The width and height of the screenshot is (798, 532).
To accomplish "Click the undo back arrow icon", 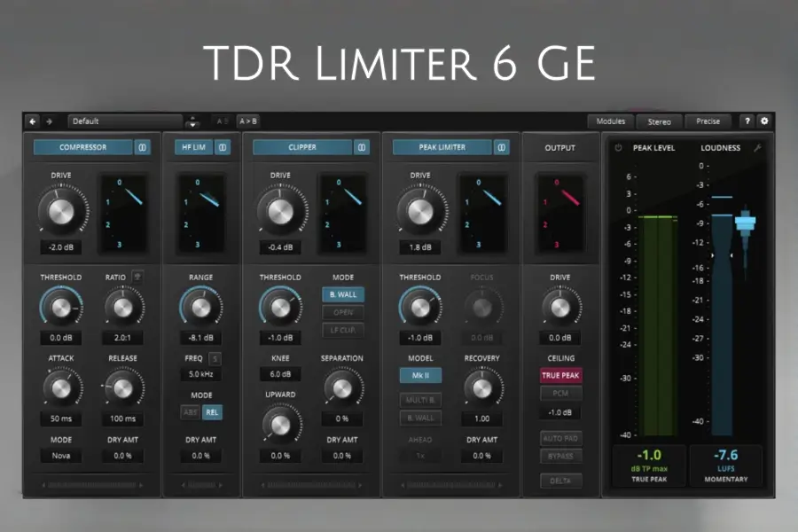I will coord(33,121).
